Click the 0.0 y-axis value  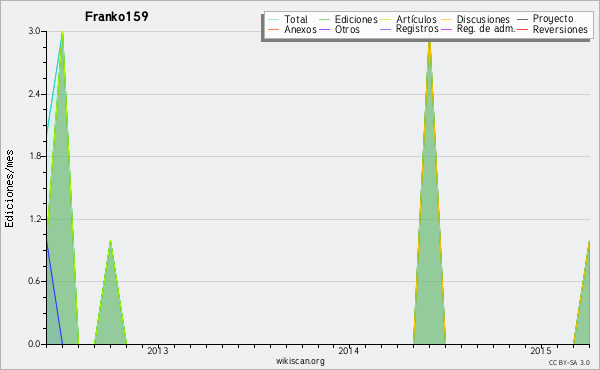[34, 344]
